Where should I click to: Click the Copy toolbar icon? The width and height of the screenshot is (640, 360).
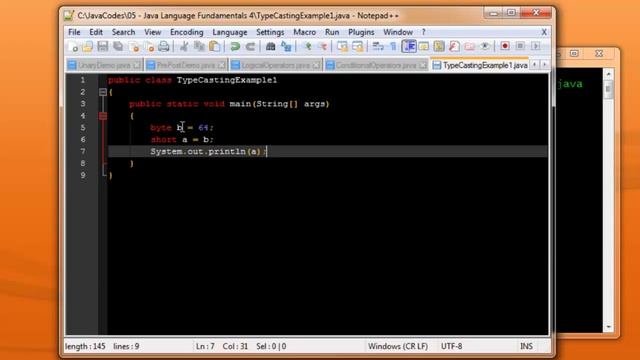199,47
